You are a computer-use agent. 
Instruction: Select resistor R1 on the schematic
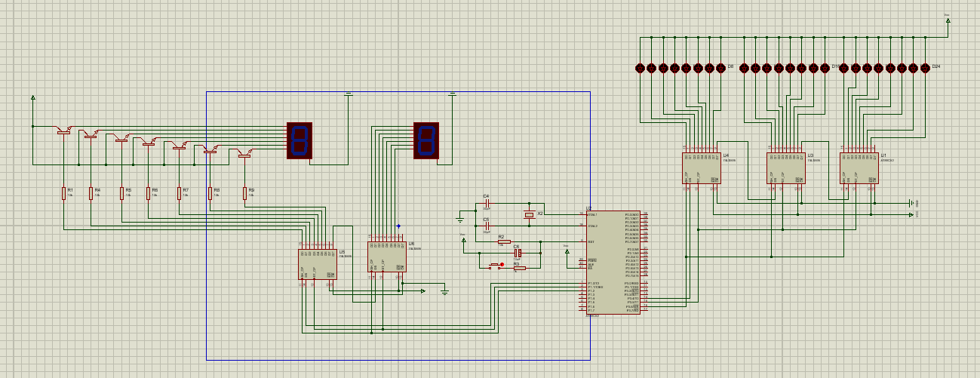(x=64, y=194)
